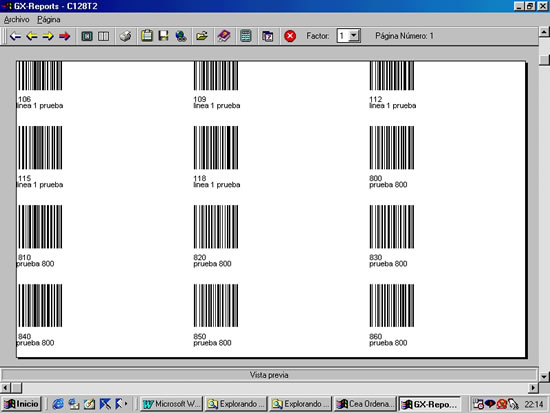
Task: Click the clipboard copy icon
Action: (x=147, y=36)
